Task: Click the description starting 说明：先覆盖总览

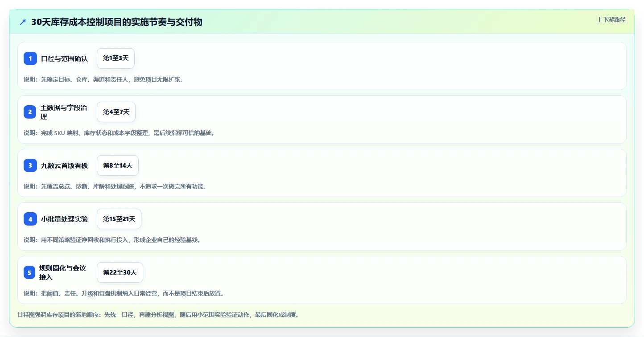Action: (x=115, y=186)
